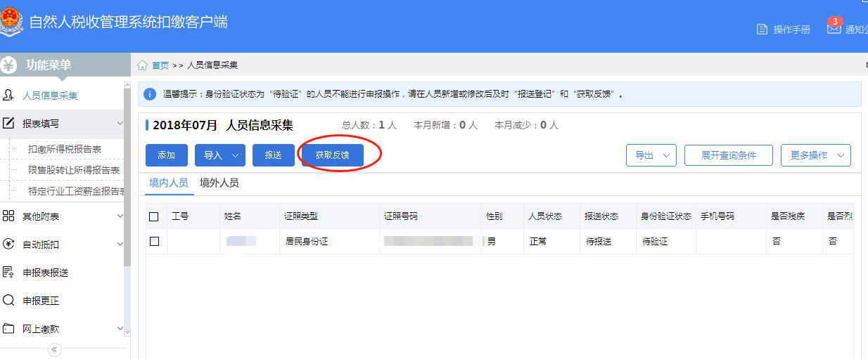The width and height of the screenshot is (868, 359).
Task: Switch to the 境内人员 tab
Action: (x=169, y=183)
